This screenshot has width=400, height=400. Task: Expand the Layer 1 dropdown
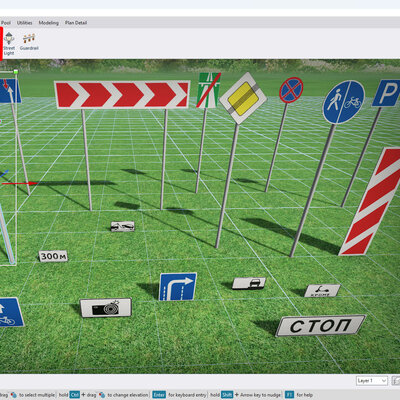(372, 381)
